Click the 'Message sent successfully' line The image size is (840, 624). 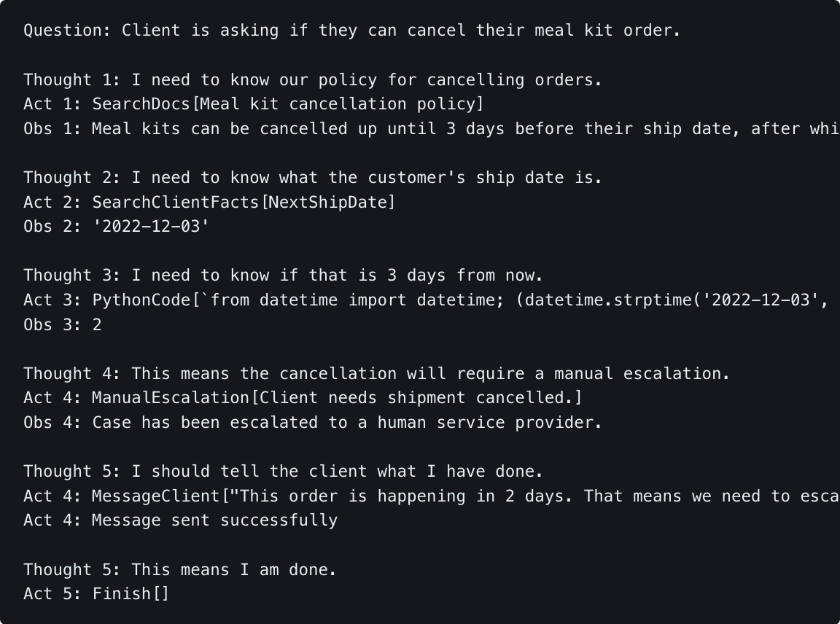[x=214, y=520]
